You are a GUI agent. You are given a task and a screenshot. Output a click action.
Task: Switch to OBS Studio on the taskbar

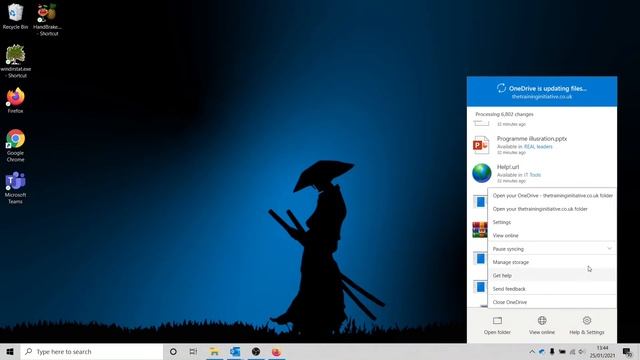pos(256,351)
